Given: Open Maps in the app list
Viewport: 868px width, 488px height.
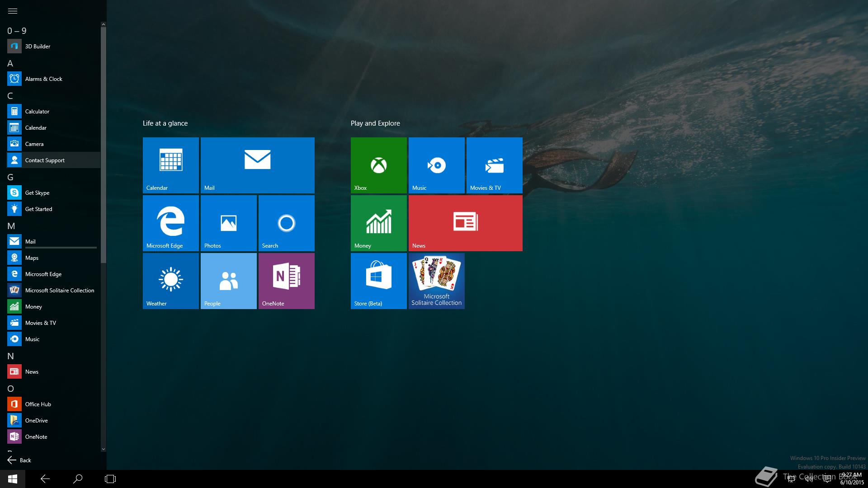Looking at the screenshot, I should tap(53, 258).
